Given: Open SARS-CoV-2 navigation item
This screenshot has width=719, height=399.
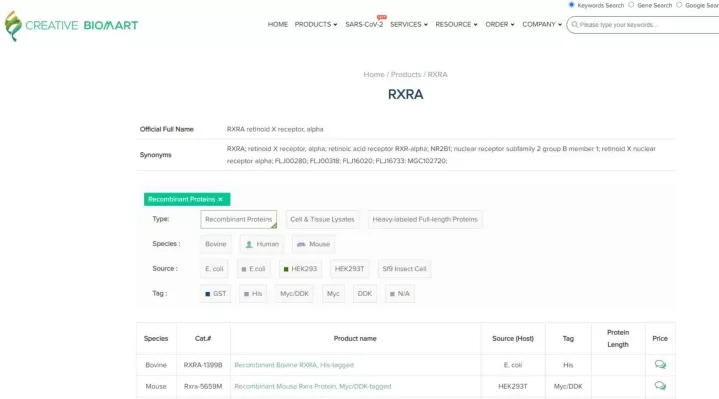Looking at the screenshot, I should [364, 25].
